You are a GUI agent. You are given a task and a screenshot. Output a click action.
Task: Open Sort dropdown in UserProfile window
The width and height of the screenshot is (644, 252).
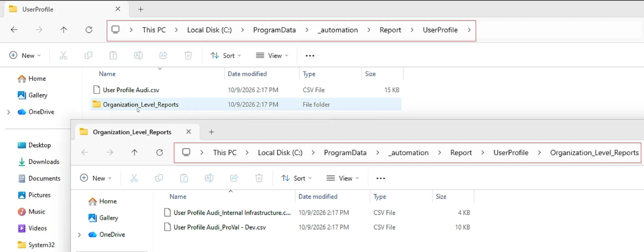(226, 55)
